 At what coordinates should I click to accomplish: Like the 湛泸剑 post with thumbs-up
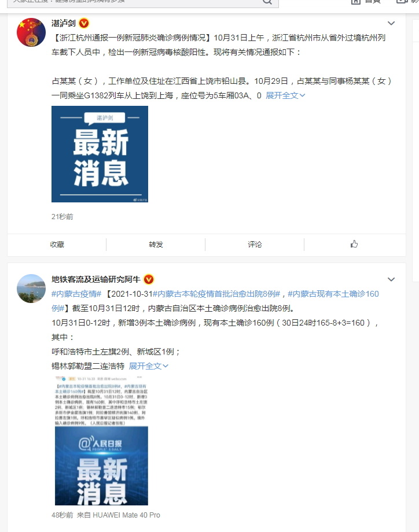(354, 244)
